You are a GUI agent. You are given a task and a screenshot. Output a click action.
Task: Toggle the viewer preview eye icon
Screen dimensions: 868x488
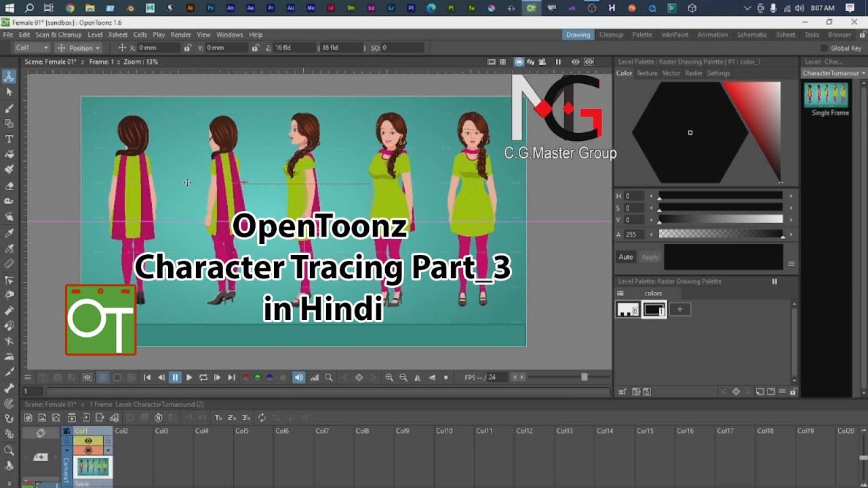pyautogui.click(x=575, y=62)
